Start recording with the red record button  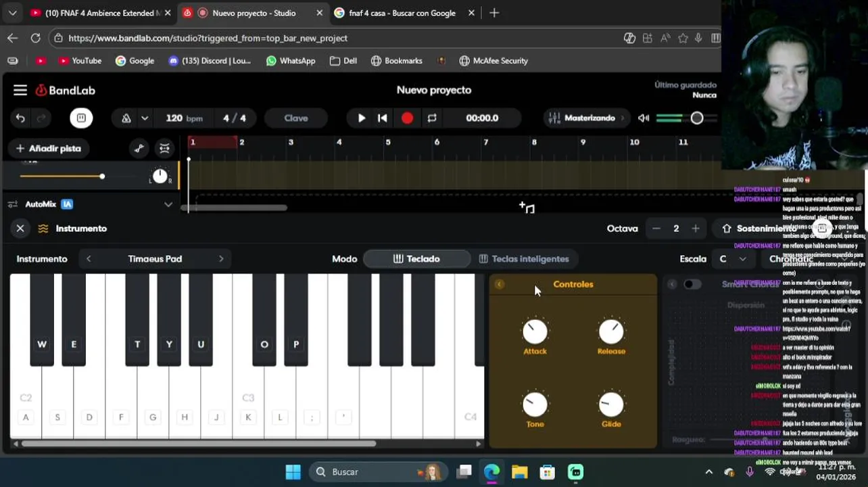tap(407, 118)
